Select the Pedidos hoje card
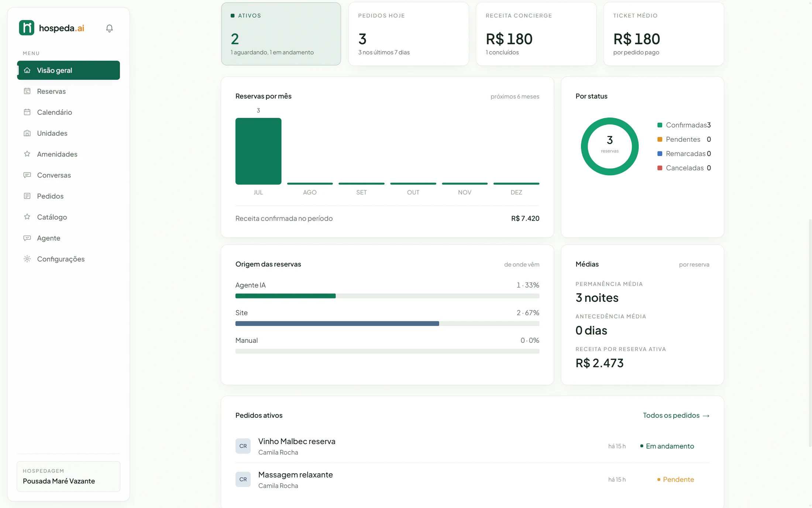The width and height of the screenshot is (812, 508). (x=409, y=34)
